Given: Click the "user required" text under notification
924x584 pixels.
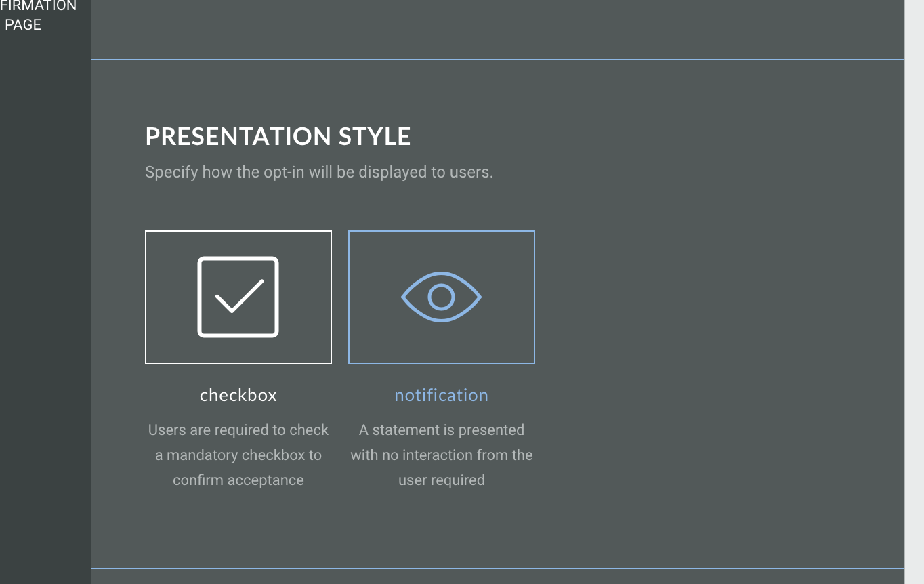Looking at the screenshot, I should pos(441,480).
